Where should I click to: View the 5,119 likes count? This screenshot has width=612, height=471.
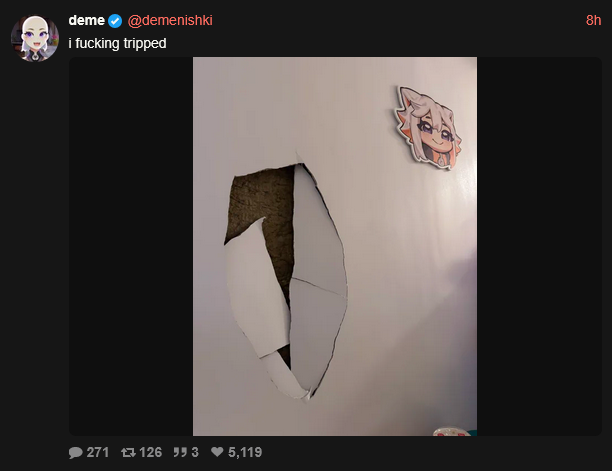click(x=245, y=452)
